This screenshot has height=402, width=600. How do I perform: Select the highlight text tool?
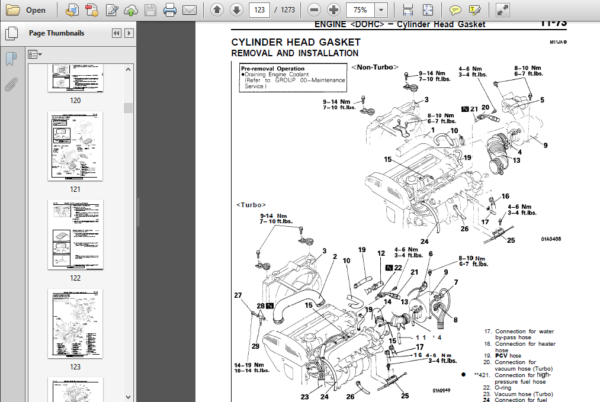(474, 10)
